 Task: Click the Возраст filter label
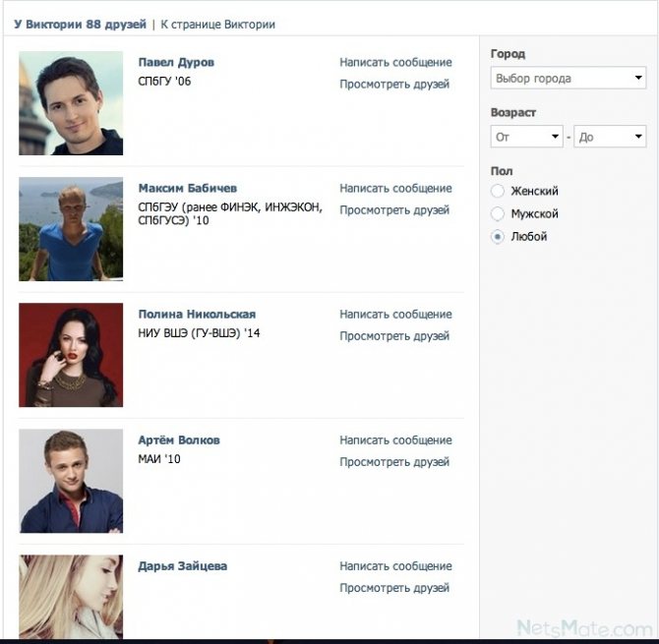513,113
